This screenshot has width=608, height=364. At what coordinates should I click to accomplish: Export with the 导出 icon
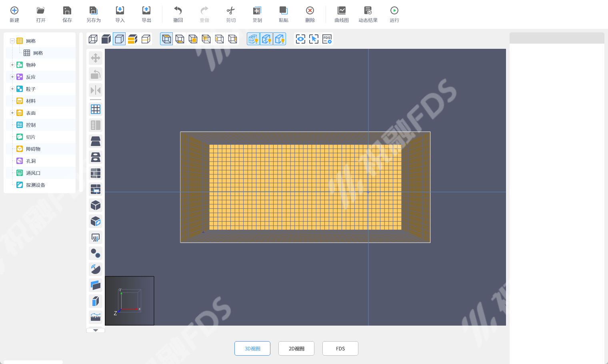pos(146,14)
